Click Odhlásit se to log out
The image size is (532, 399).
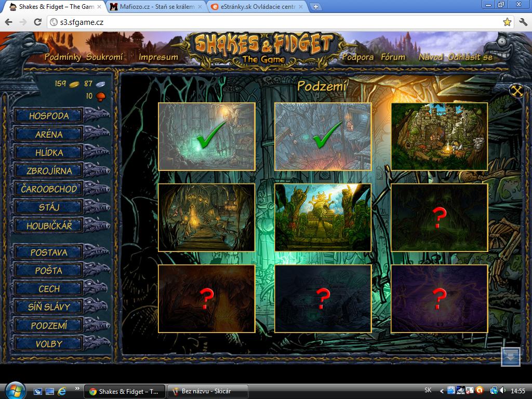point(470,57)
